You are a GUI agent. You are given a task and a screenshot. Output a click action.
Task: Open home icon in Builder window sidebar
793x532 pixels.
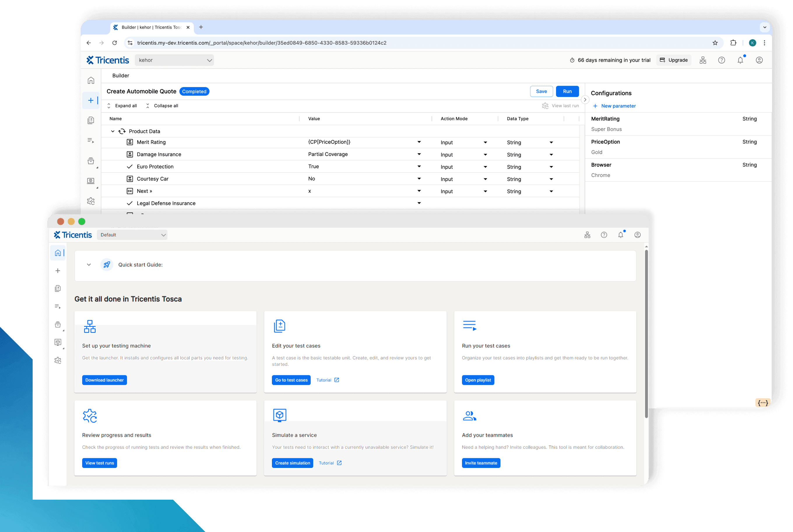click(91, 80)
